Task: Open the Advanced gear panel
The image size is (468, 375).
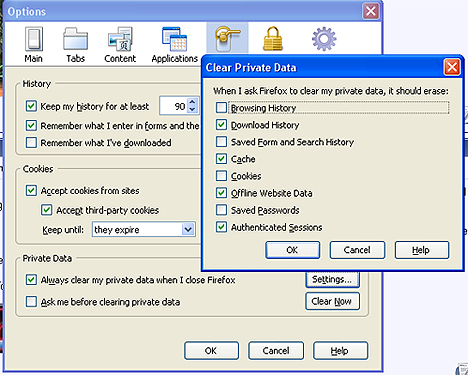Action: 324,39
